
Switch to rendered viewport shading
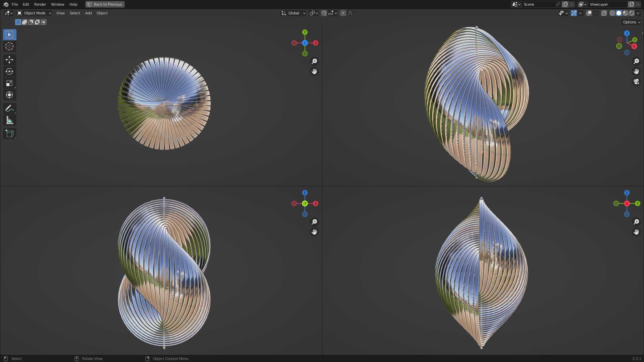tap(632, 13)
